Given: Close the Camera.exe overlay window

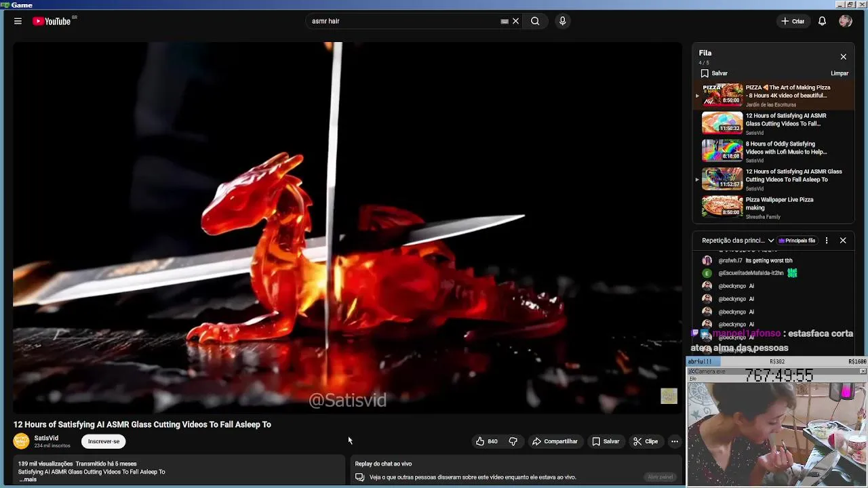Looking at the screenshot, I should coord(863,371).
